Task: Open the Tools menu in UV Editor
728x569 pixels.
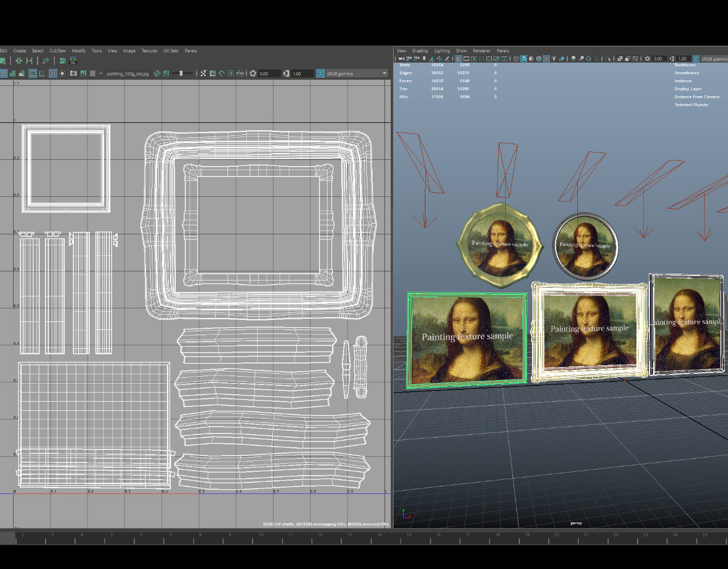Action: pos(97,51)
